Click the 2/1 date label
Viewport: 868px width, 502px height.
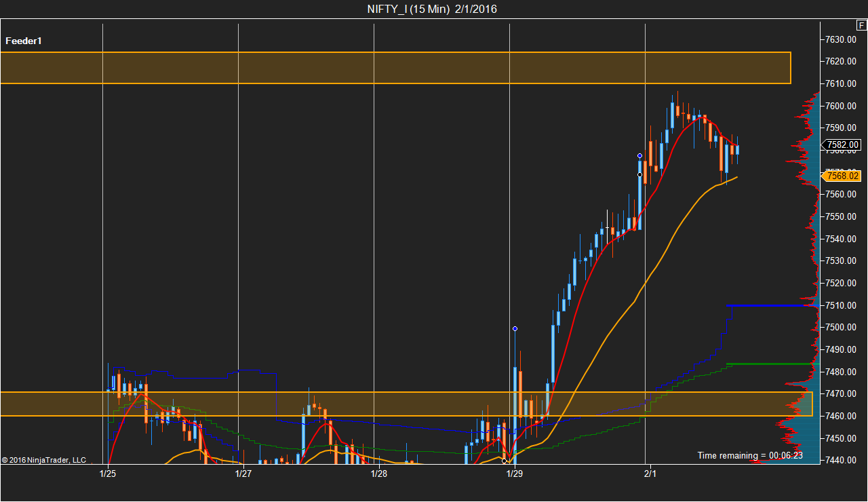pyautogui.click(x=650, y=473)
